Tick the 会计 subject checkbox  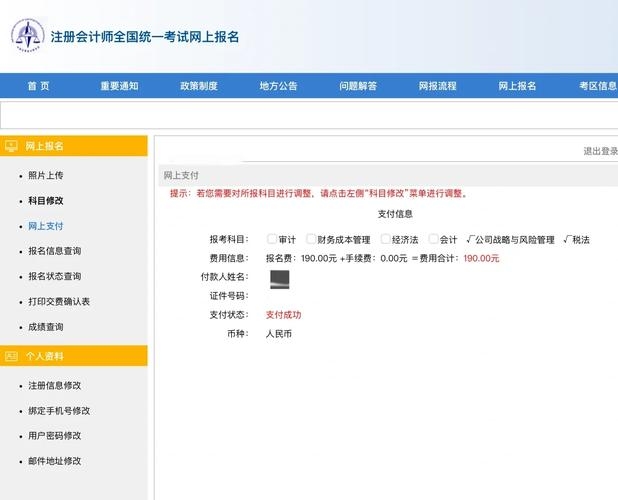(433, 239)
